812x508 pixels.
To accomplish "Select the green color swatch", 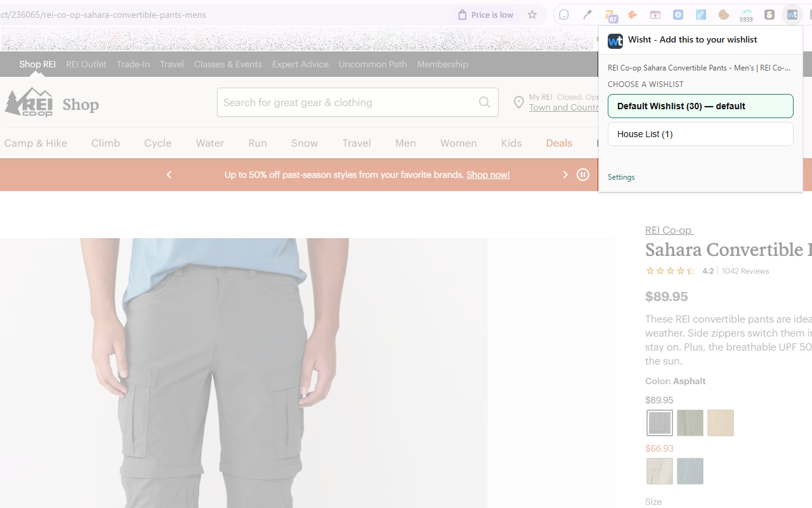I will [690, 423].
